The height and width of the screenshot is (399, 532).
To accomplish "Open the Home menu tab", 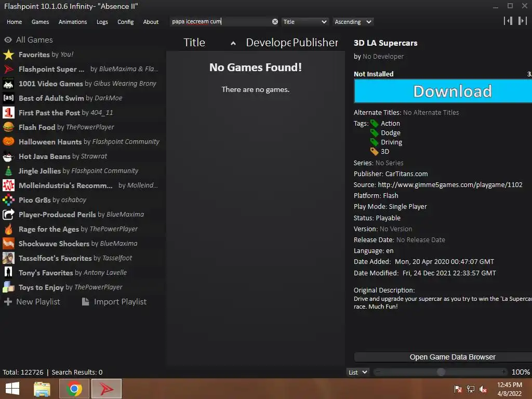I will [14, 22].
